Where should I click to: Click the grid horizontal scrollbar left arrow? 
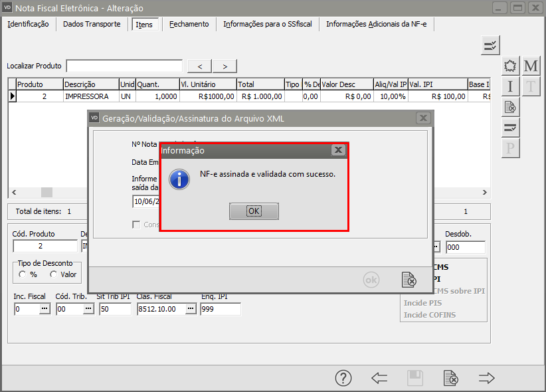point(14,192)
